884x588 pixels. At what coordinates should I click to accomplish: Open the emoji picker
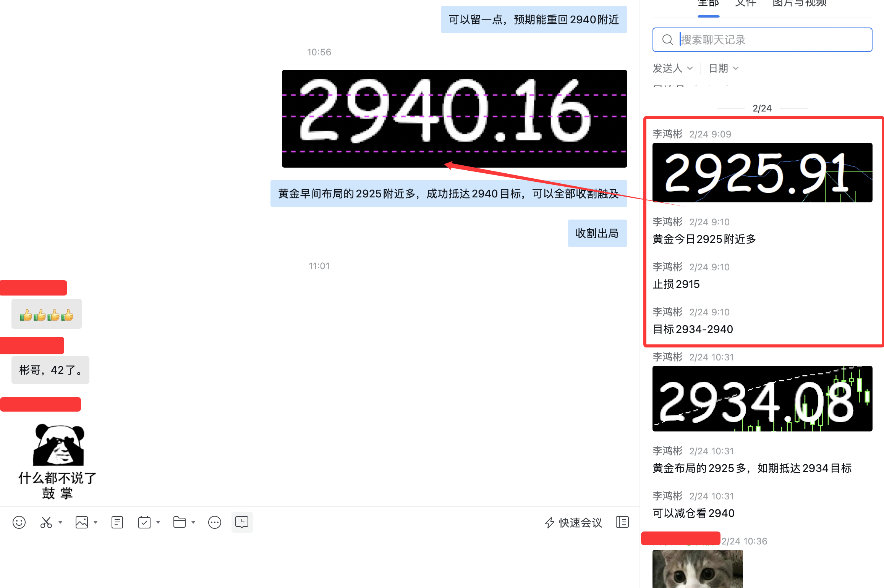pyautogui.click(x=19, y=522)
